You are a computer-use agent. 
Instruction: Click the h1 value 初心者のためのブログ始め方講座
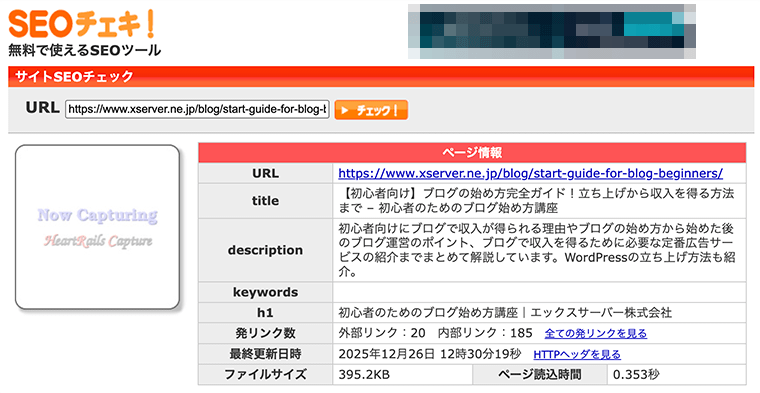pyautogui.click(x=505, y=313)
